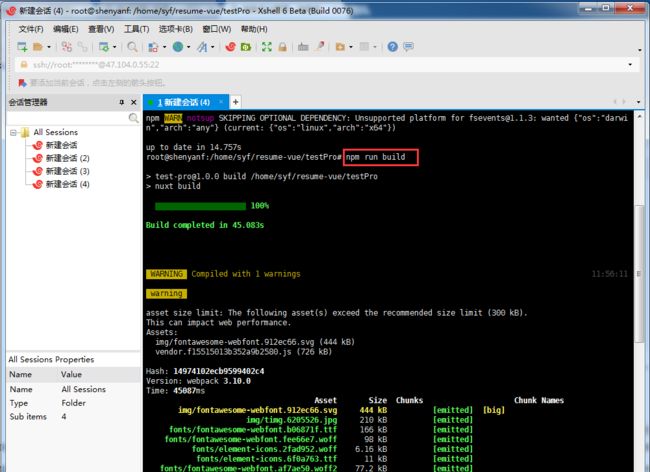
Task: Open the 工具(T) menu
Action: click(x=136, y=29)
